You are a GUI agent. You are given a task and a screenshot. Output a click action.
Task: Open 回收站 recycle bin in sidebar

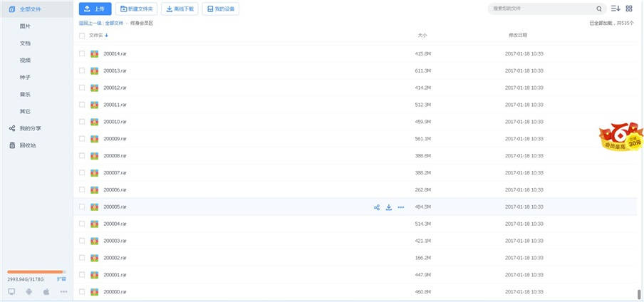point(27,145)
